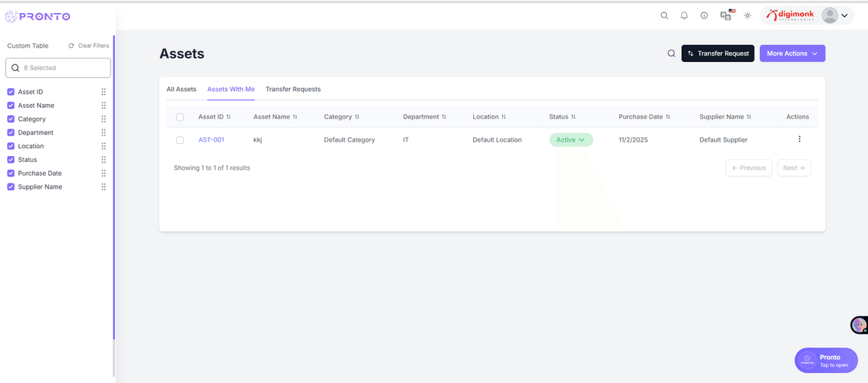This screenshot has width=868, height=383.
Task: Uncheck the Asset ID column checkbox
Action: 11,92
